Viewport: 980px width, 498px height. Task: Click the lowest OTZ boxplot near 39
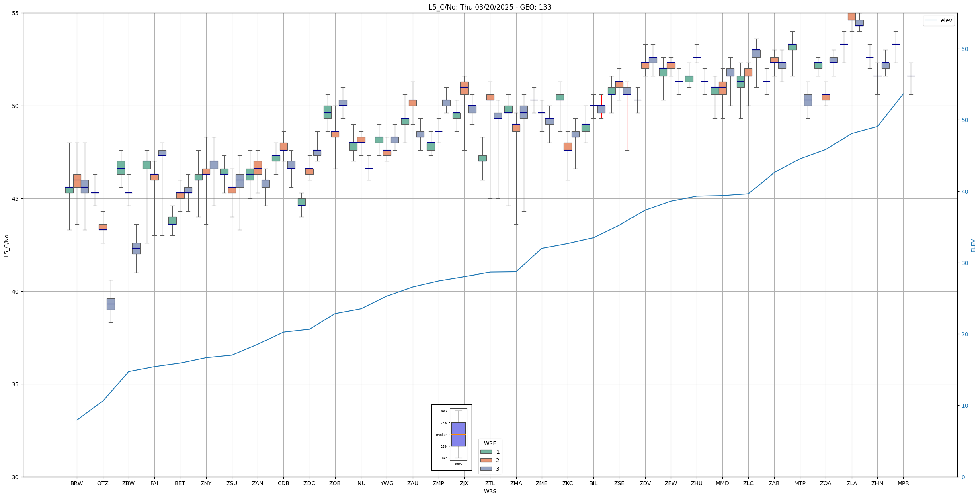[x=111, y=304]
